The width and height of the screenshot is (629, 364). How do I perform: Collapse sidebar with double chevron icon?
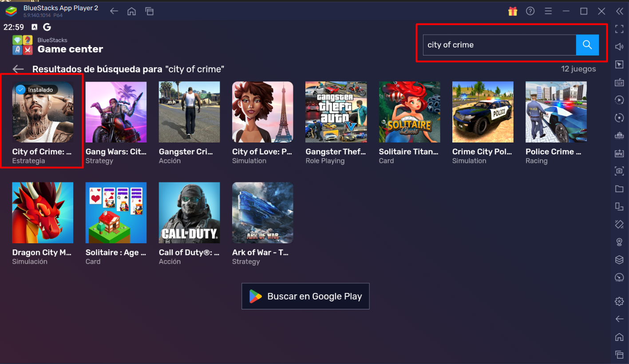[x=619, y=11]
